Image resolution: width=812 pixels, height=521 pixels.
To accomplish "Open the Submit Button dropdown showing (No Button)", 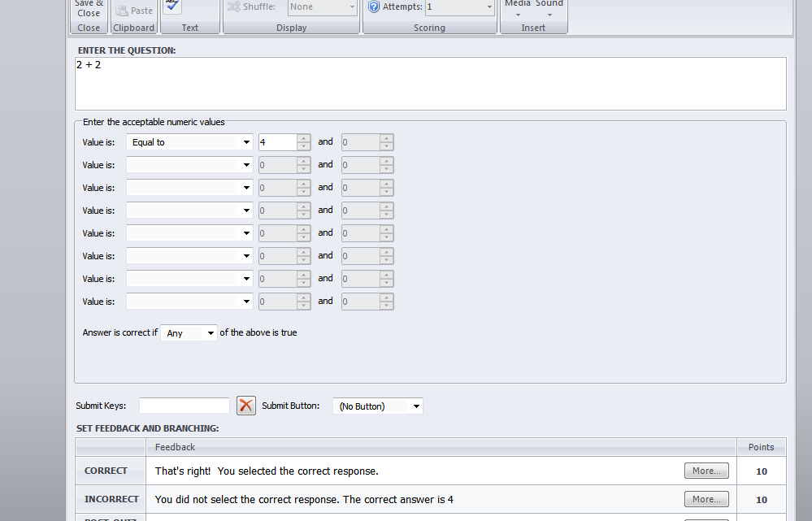I will click(x=377, y=406).
